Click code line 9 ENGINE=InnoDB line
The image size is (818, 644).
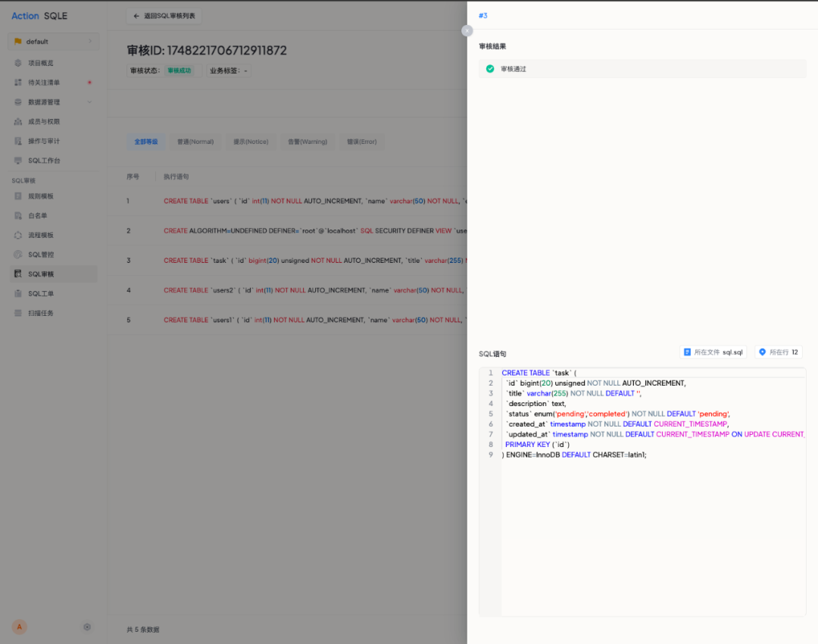pos(574,455)
